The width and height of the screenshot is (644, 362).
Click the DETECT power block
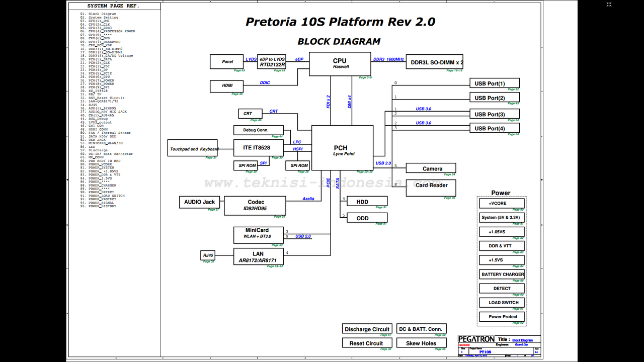click(x=502, y=289)
